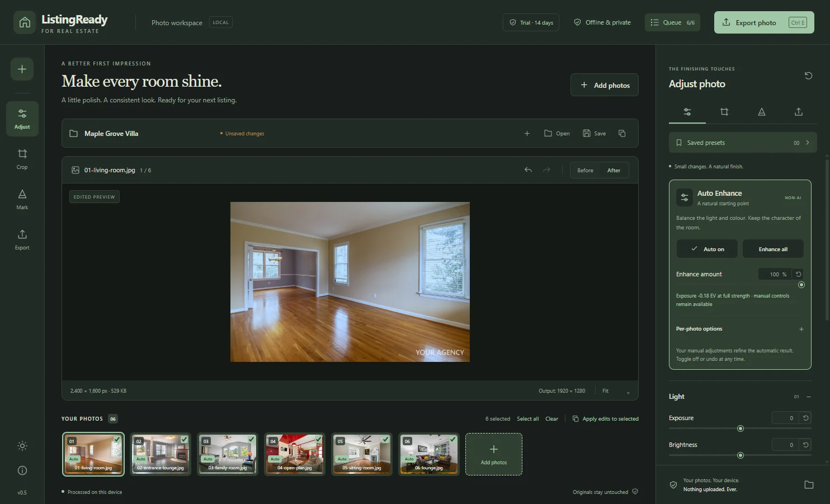Screen dimensions: 830x504
Task: Click the redo arrow in preview header
Action: coord(546,170)
